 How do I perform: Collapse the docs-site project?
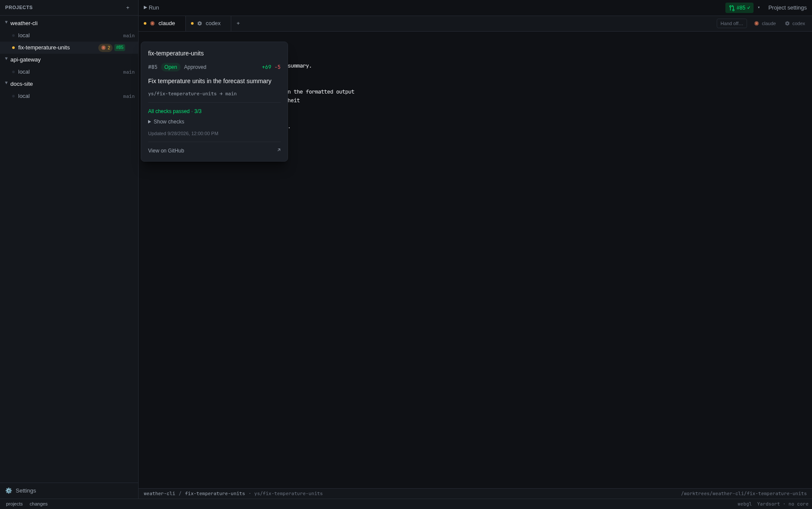6,83
